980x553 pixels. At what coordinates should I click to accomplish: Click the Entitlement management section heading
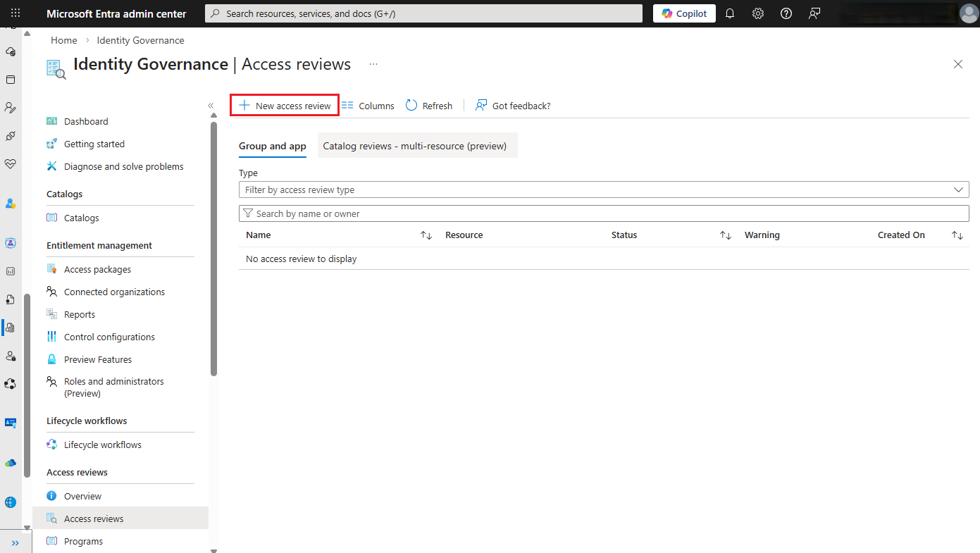pos(99,245)
